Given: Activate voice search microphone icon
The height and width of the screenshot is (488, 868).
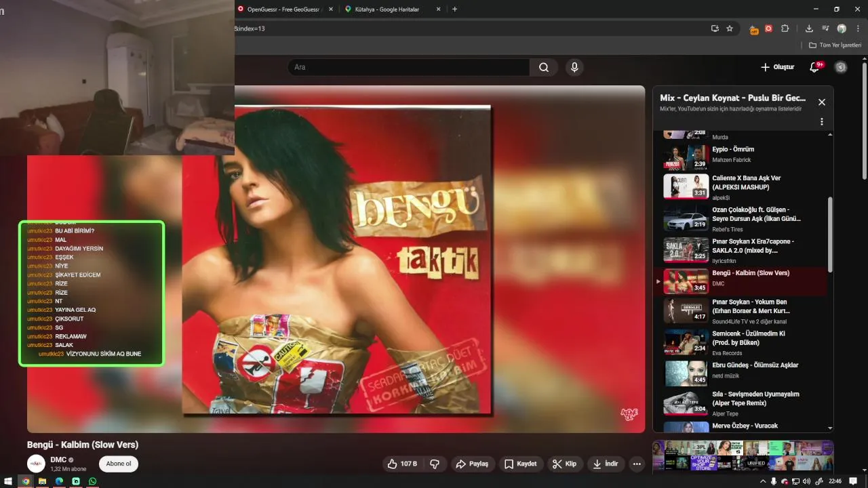Looking at the screenshot, I should 574,67.
